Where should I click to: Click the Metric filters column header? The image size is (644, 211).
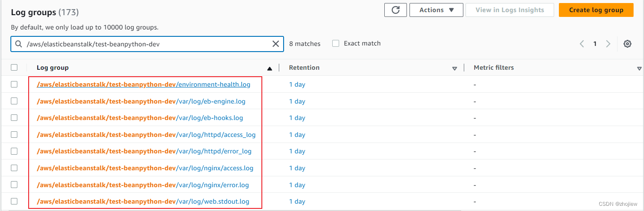[x=494, y=68]
